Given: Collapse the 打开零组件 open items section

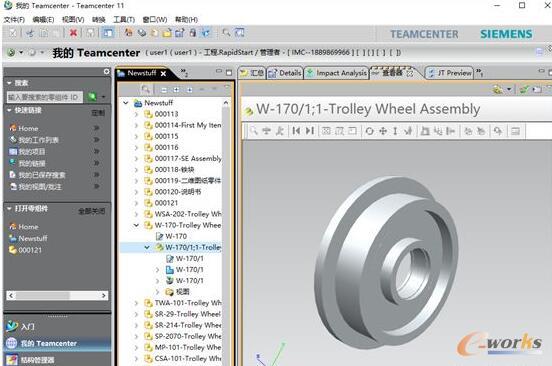Looking at the screenshot, I should coord(10,209).
